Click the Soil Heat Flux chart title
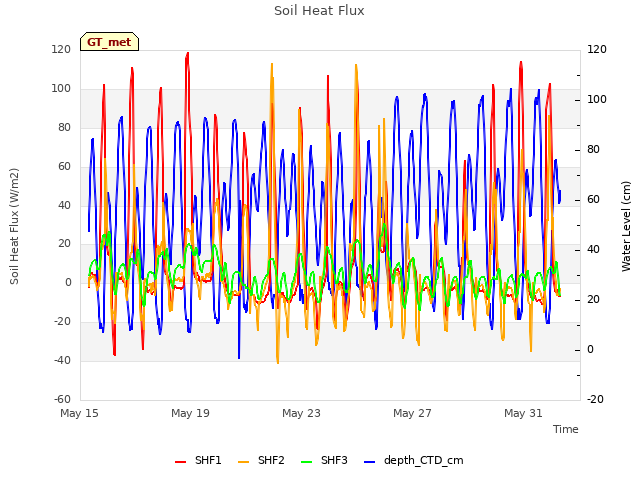Viewport: 640px width, 480px height. coord(319,11)
